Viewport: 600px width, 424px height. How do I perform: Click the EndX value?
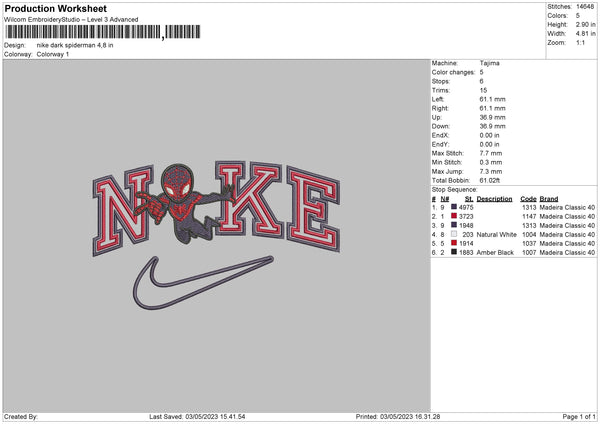point(489,135)
